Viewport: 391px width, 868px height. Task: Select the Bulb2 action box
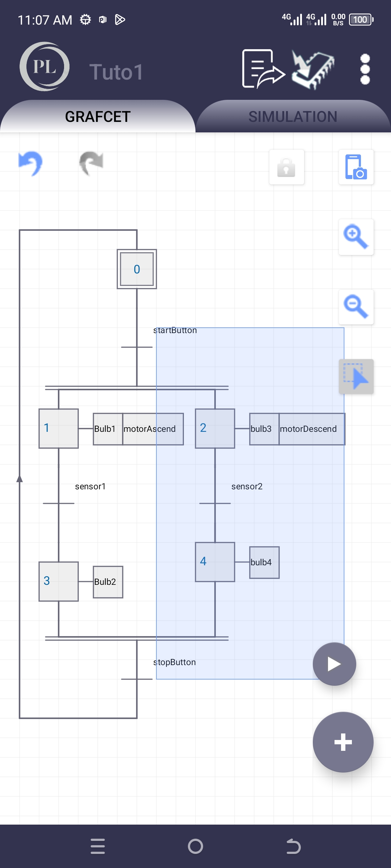(x=108, y=582)
